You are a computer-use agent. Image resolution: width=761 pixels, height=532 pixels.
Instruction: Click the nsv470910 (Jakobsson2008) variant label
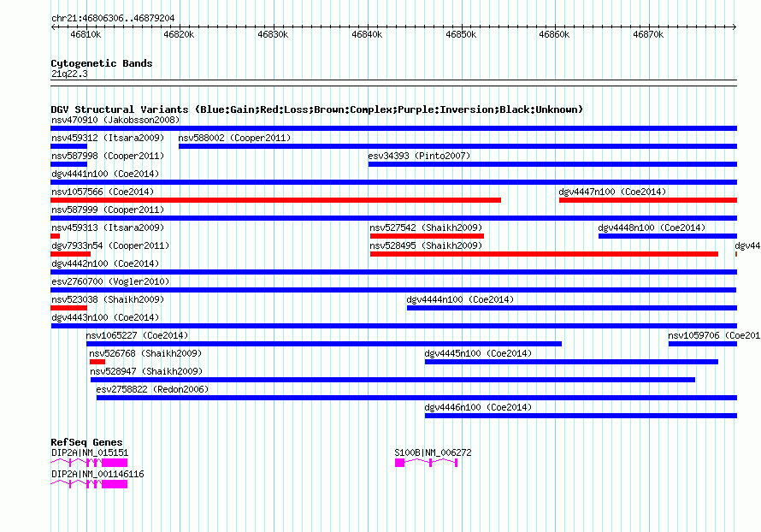coord(115,120)
